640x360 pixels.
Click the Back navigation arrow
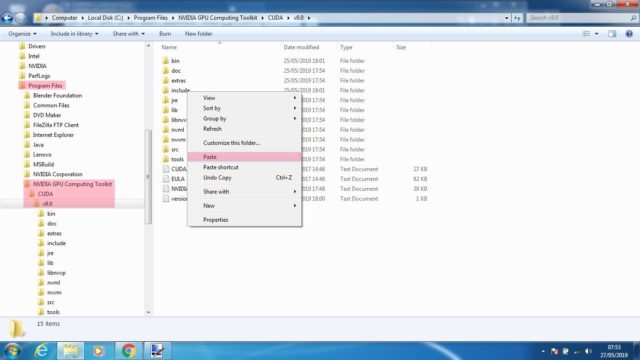point(7,18)
